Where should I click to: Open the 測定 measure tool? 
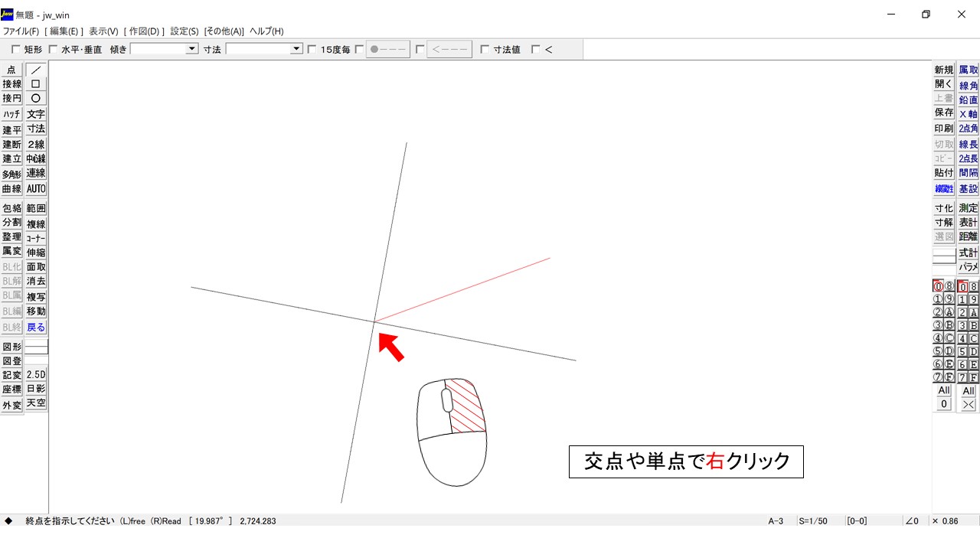click(969, 208)
